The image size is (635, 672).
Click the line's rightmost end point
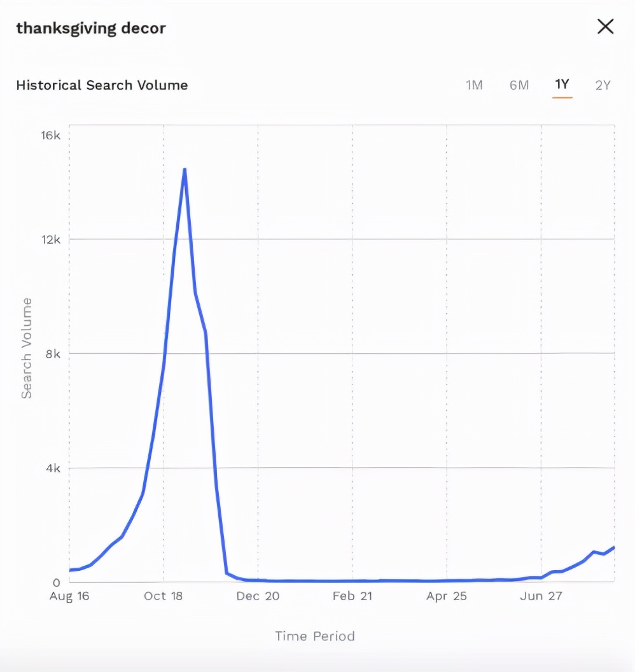pyautogui.click(x=613, y=547)
